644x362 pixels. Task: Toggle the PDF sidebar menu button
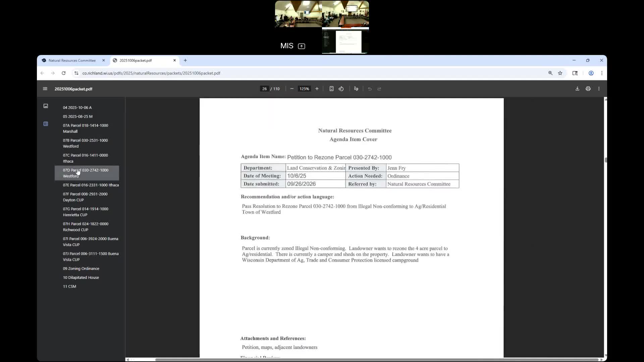45,89
